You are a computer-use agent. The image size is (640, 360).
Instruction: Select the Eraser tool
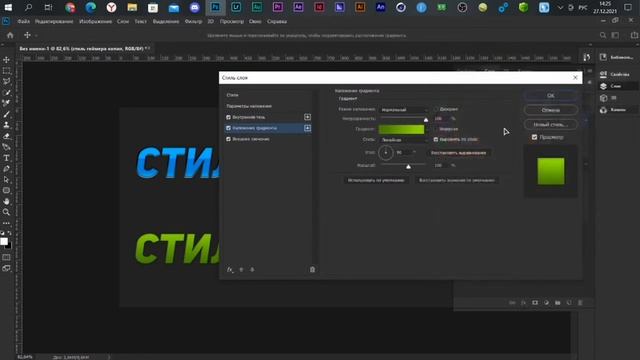click(x=6, y=136)
